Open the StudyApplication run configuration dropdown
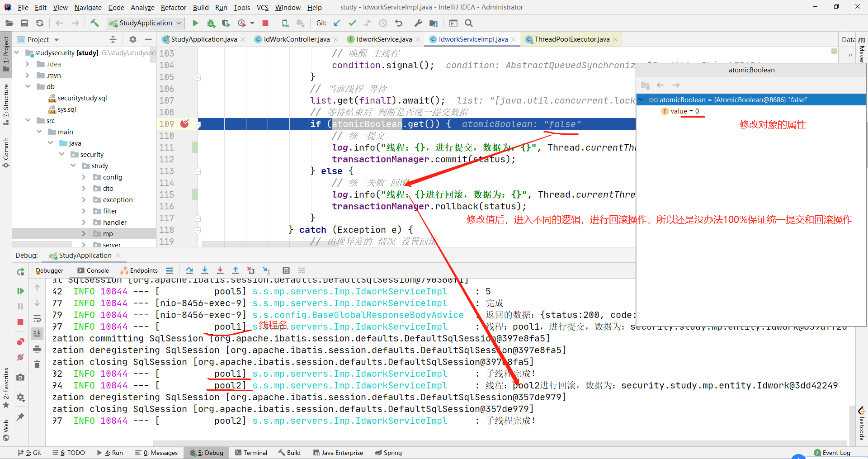This screenshot has width=868, height=459. coord(145,23)
